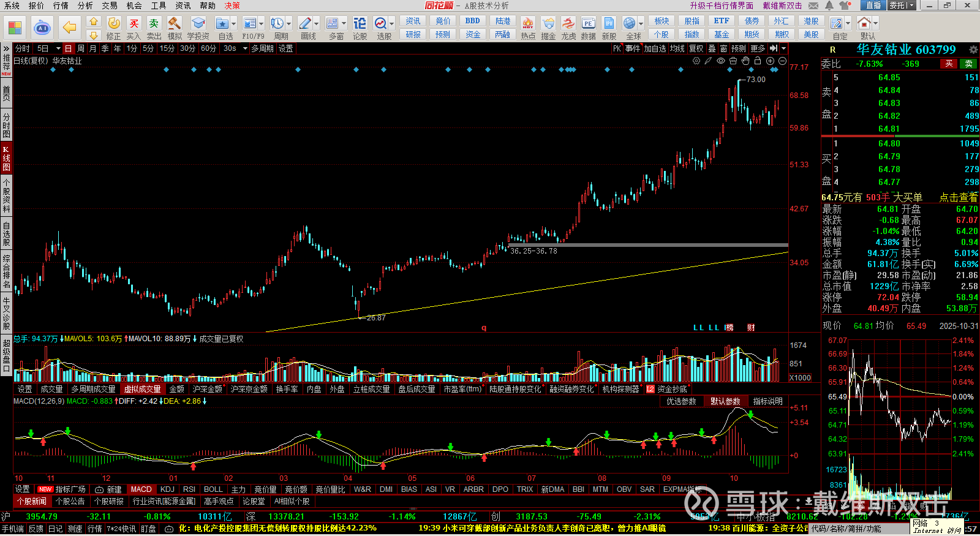Click the 73.00 high price label
Image resolution: width=980 pixels, height=536 pixels.
(756, 80)
